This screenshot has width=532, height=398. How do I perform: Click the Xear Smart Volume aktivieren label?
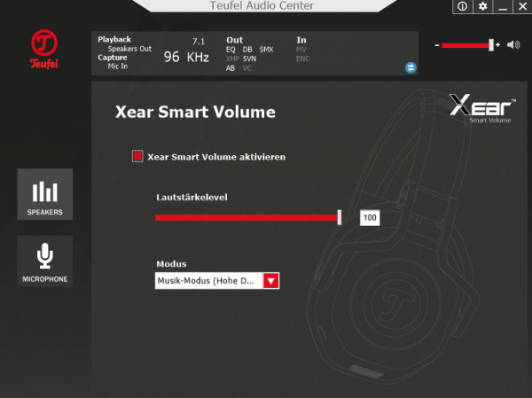[x=216, y=157]
